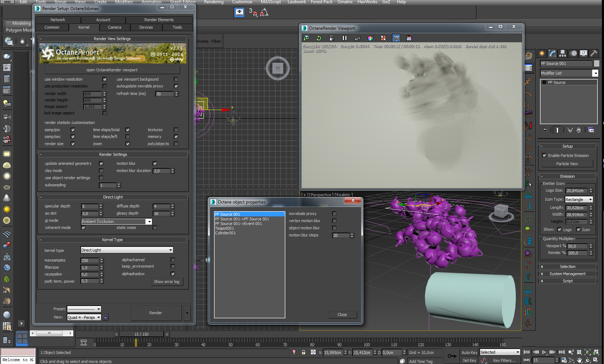Toggle the 'alphashadow' checkbox
The height and width of the screenshot is (364, 604).
click(x=173, y=274)
